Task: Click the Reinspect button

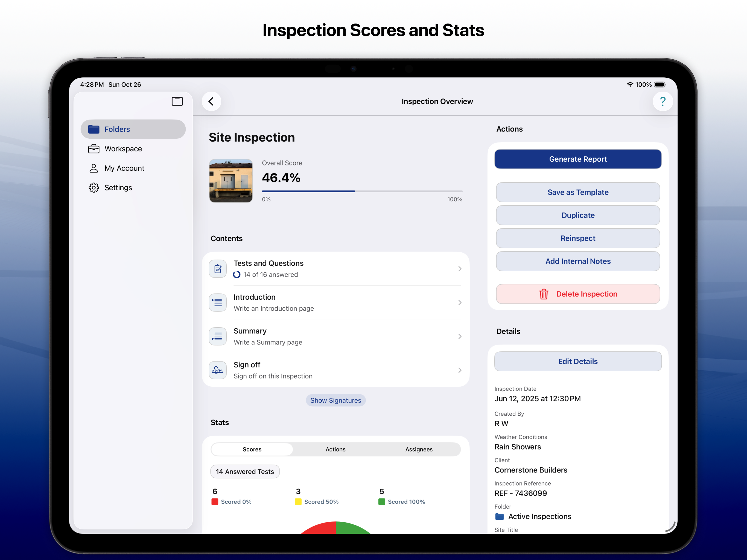Action: (x=578, y=238)
